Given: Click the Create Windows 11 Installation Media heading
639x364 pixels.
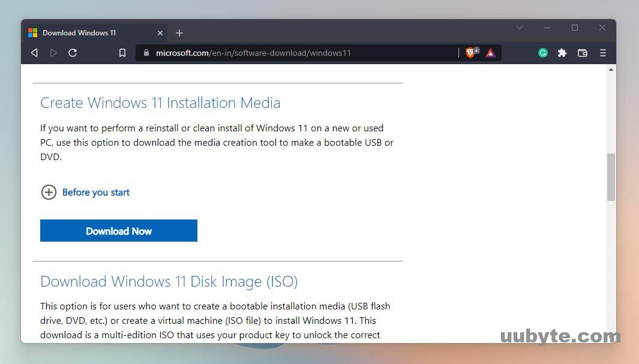Looking at the screenshot, I should coord(160,103).
